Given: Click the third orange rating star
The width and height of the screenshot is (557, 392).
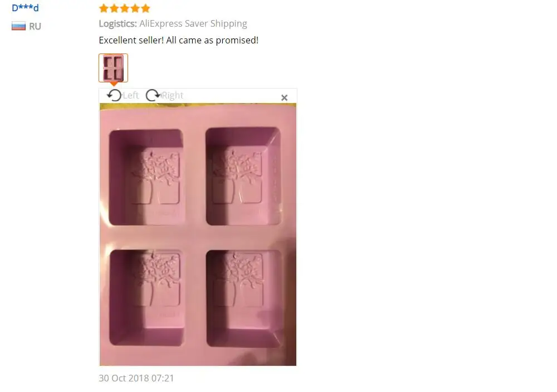Looking at the screenshot, I should click(125, 8).
